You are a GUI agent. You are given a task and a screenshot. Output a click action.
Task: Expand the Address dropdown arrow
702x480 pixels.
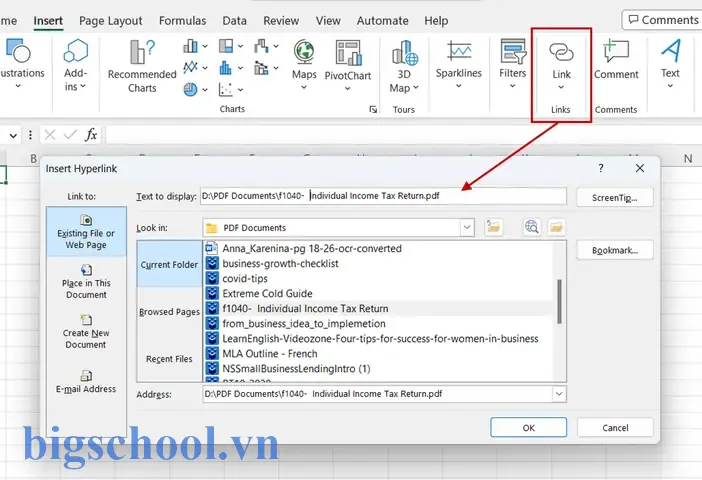pyautogui.click(x=559, y=394)
